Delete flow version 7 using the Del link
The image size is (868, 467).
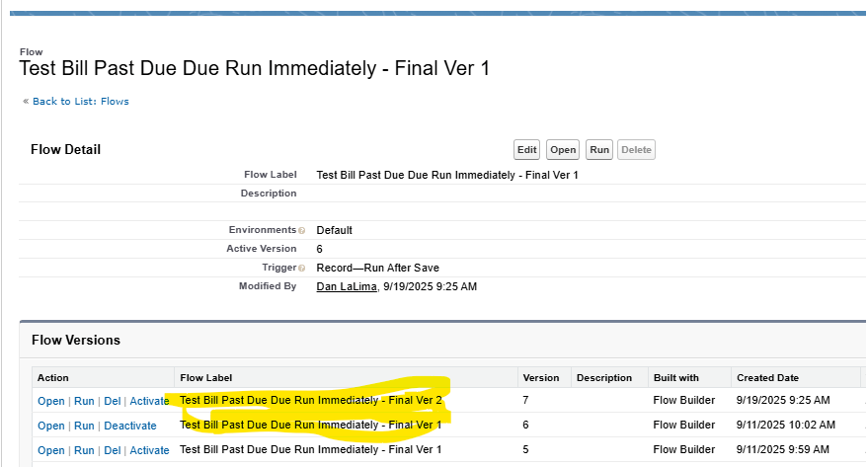113,401
